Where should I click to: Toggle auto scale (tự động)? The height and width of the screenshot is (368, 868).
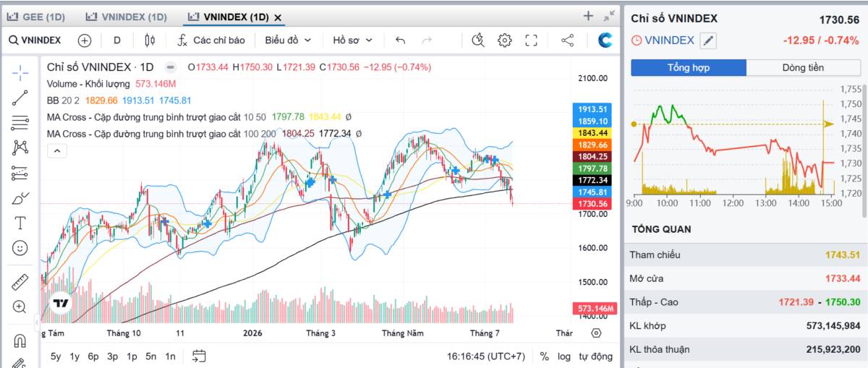(595, 356)
